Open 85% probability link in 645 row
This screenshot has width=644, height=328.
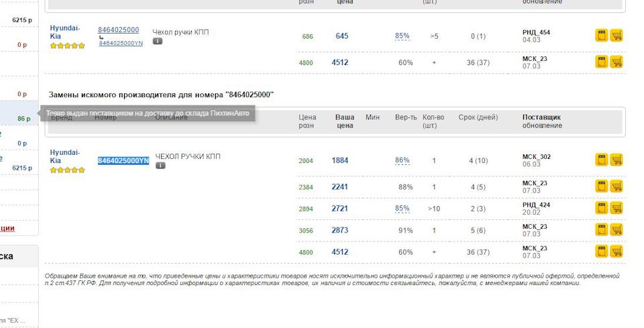tap(402, 36)
